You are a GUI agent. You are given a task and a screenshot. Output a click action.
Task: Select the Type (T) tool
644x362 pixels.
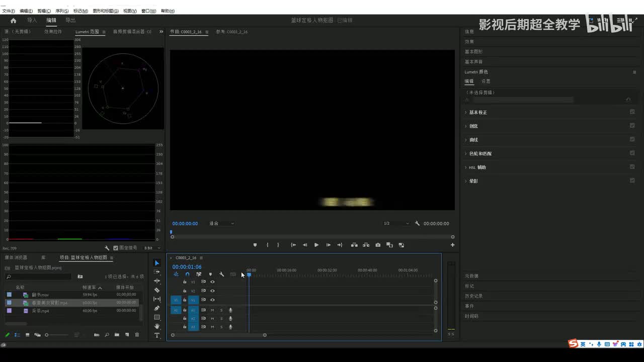coord(157,335)
